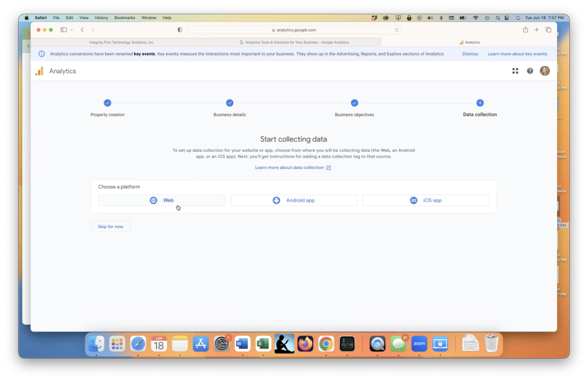Open Microsoft Word from the Dock

pyautogui.click(x=242, y=344)
